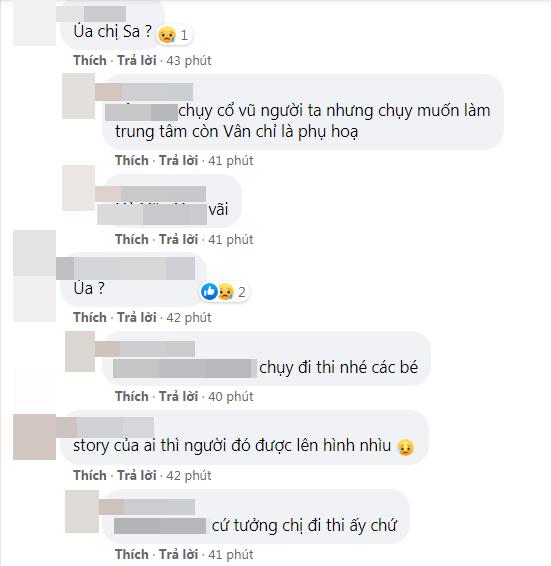Like the 'chụy cổ vũ người ta' reply
The image size is (551, 566).
132,160
